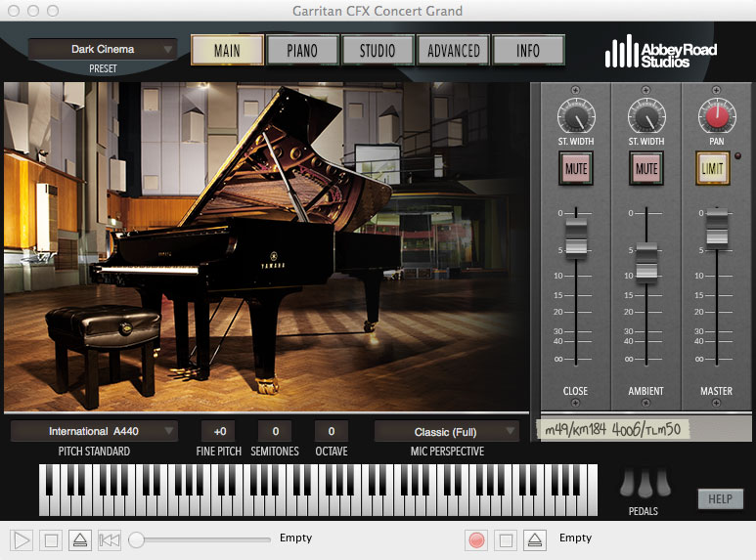Click the red Pan knob
756x560 pixels.
[716, 118]
